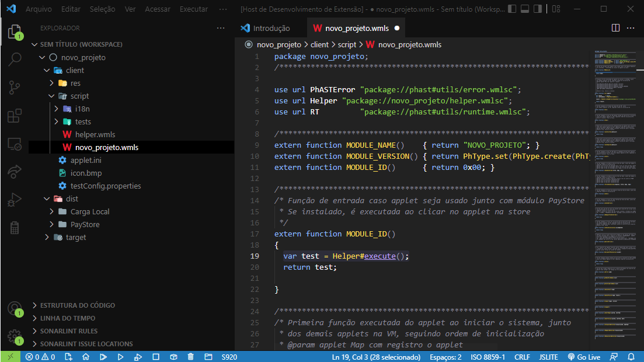Click the package box icon in status bar

(x=173, y=356)
